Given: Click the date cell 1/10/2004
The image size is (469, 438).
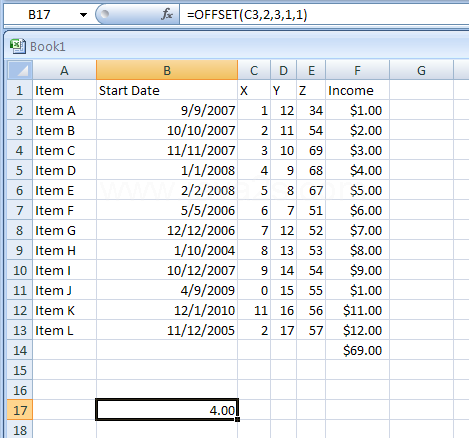Looking at the screenshot, I should point(167,250).
